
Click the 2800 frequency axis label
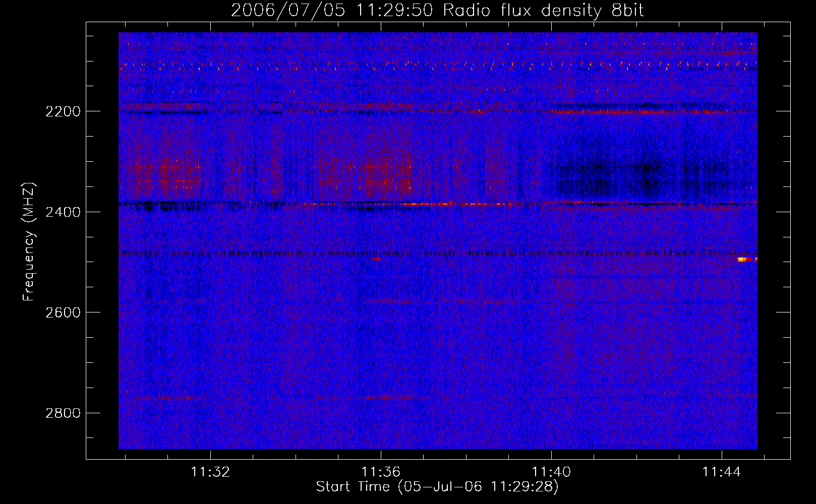pos(63,413)
